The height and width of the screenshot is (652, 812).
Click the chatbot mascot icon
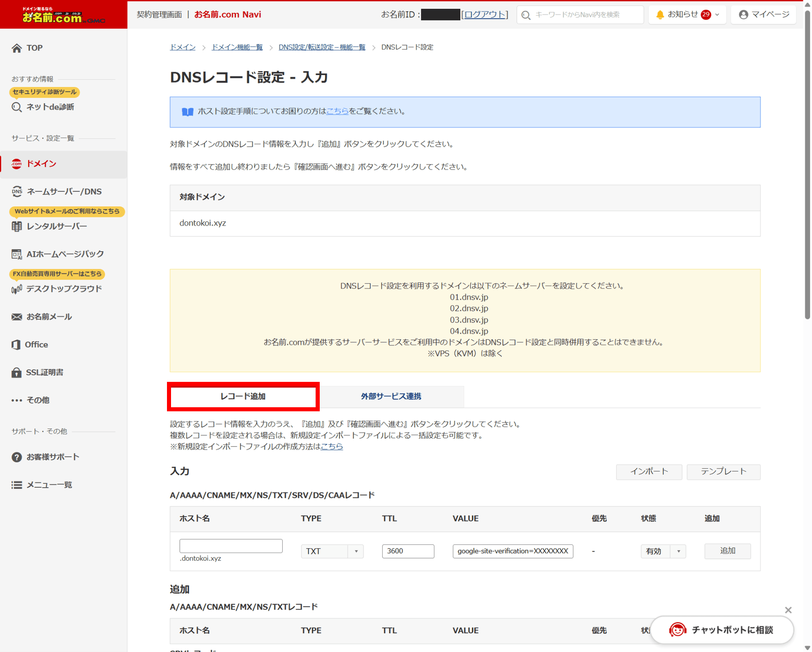pos(678,630)
